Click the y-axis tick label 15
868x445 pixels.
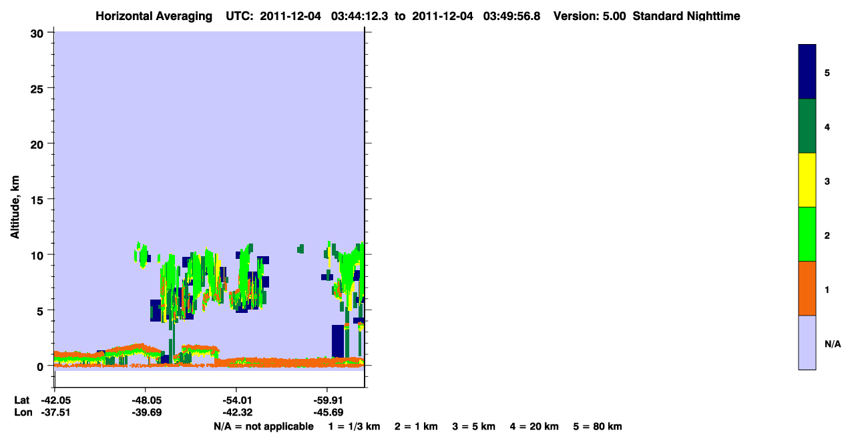click(39, 199)
